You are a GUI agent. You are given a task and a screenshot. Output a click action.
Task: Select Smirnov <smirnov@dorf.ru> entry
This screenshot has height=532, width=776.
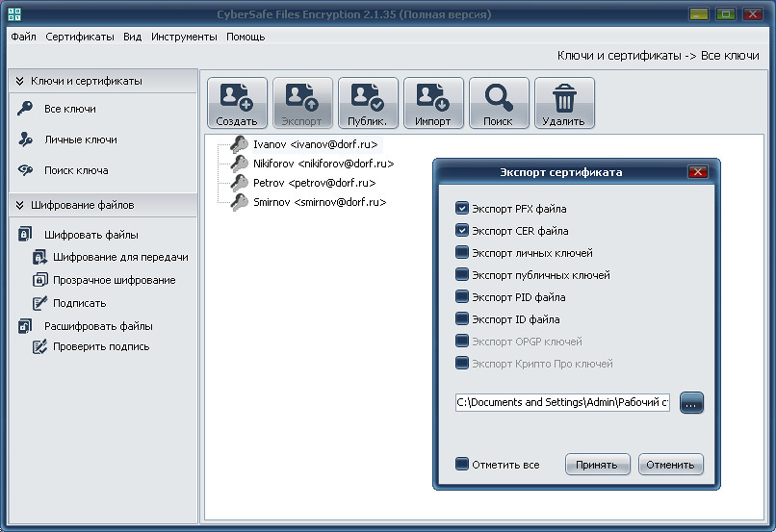pyautogui.click(x=320, y=202)
